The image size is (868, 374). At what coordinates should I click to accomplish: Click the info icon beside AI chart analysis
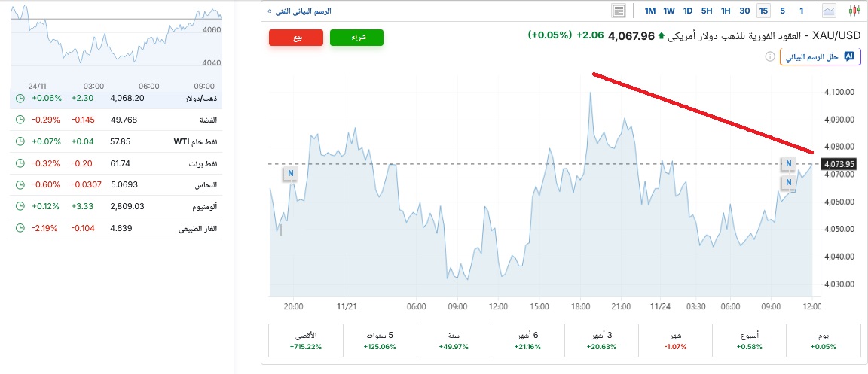coord(770,56)
